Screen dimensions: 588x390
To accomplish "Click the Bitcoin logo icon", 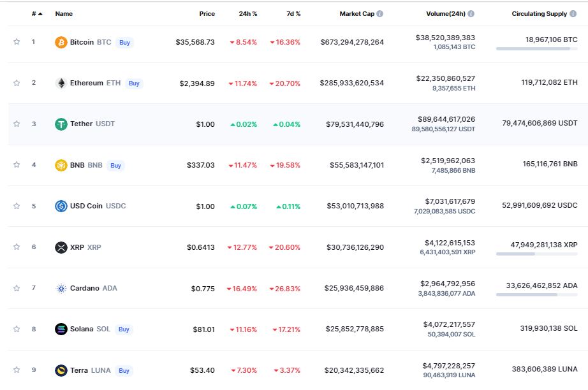I will (x=61, y=43).
